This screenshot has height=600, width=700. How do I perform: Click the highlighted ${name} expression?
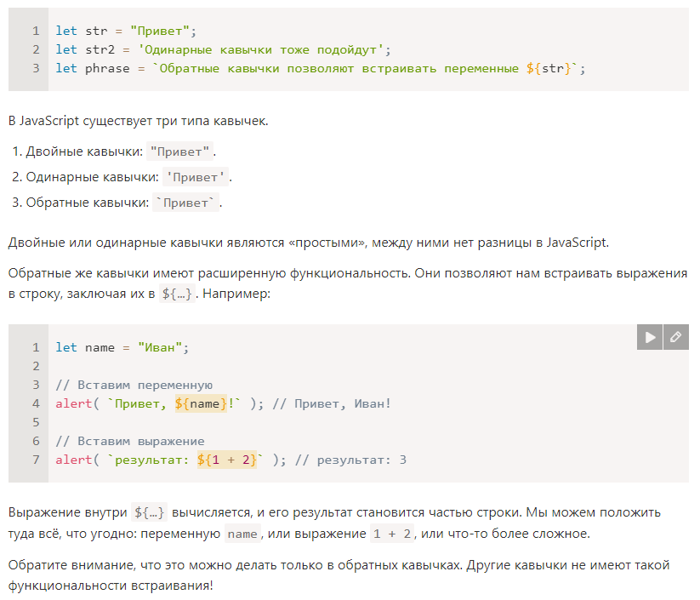(x=201, y=404)
